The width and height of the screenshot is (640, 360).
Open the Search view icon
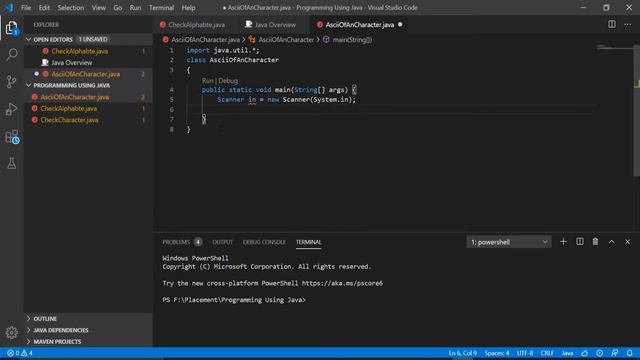tap(11, 54)
